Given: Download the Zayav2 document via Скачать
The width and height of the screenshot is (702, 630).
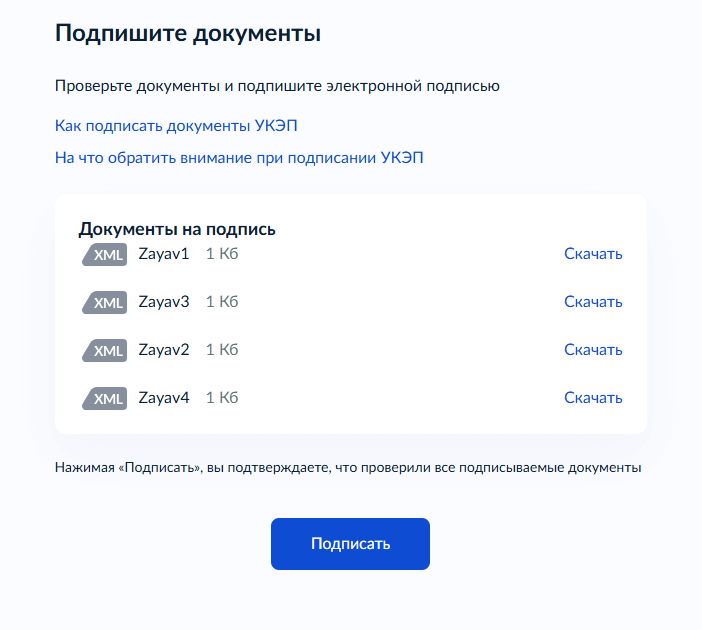Looking at the screenshot, I should [x=593, y=350].
